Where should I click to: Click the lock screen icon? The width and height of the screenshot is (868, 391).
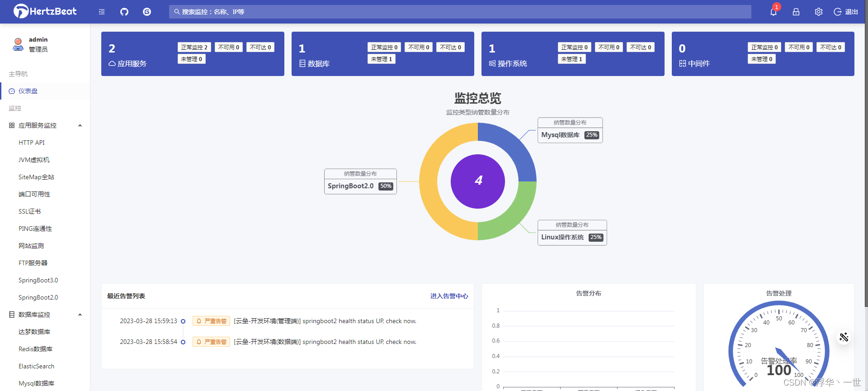[x=796, y=12]
